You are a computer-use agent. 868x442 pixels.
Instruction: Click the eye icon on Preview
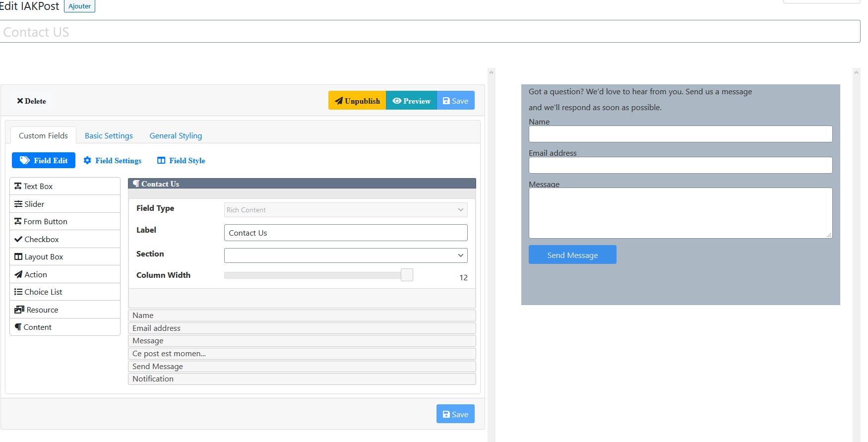click(x=397, y=101)
